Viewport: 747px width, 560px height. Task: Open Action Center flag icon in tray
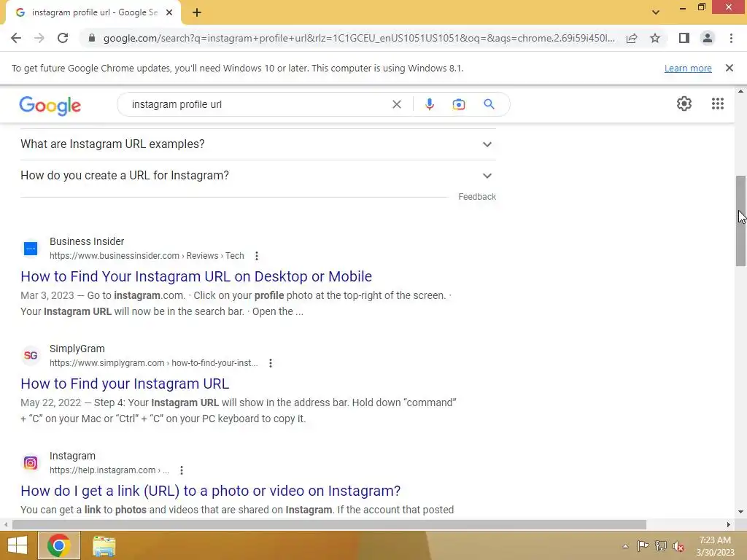pos(643,545)
